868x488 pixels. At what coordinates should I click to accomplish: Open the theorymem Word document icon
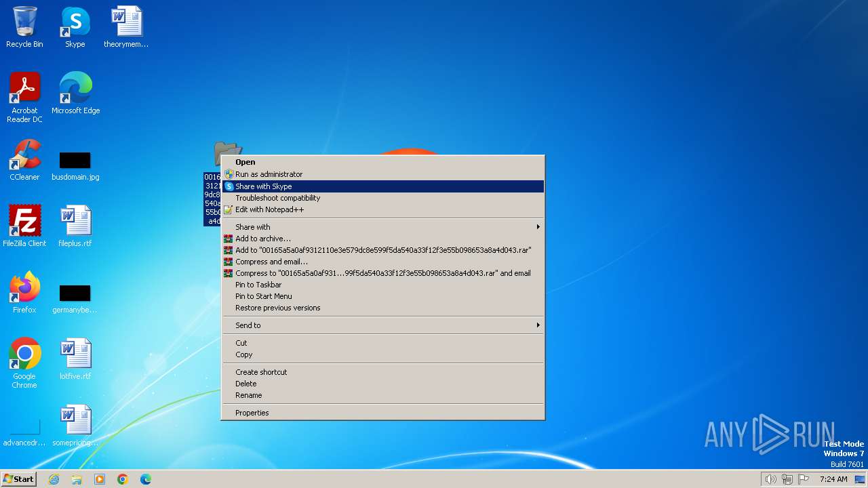point(126,28)
